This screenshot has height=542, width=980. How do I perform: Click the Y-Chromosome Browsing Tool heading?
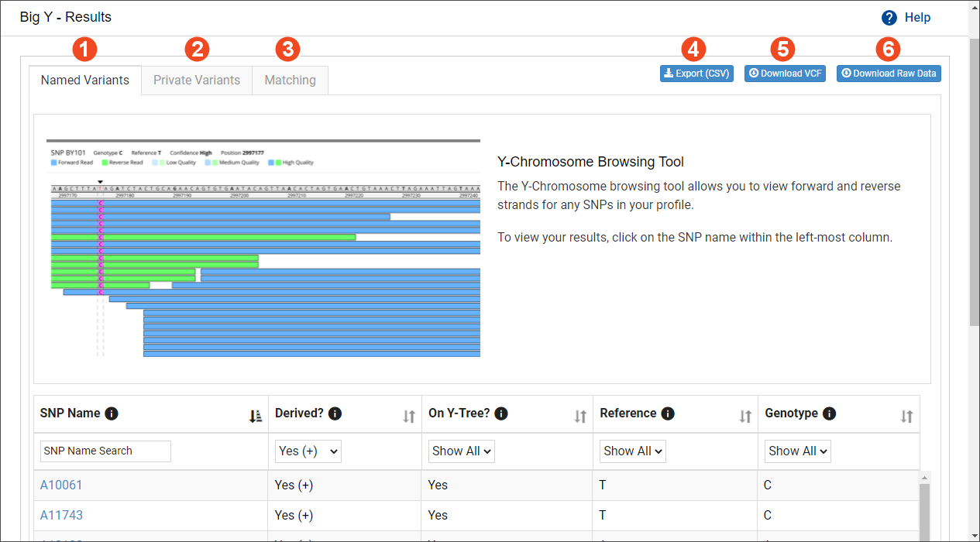tap(590, 162)
